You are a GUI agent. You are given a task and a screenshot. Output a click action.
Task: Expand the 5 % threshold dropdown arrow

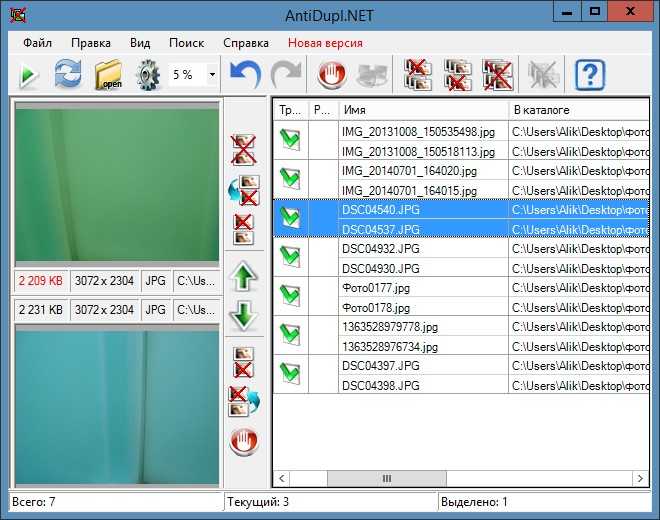(x=213, y=75)
